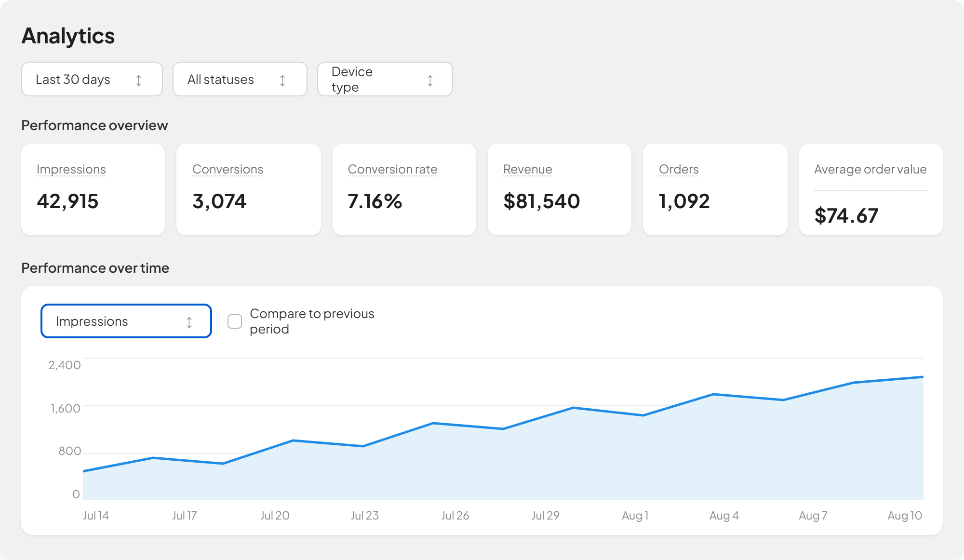
Task: Click the Revenue metric label
Action: click(528, 169)
